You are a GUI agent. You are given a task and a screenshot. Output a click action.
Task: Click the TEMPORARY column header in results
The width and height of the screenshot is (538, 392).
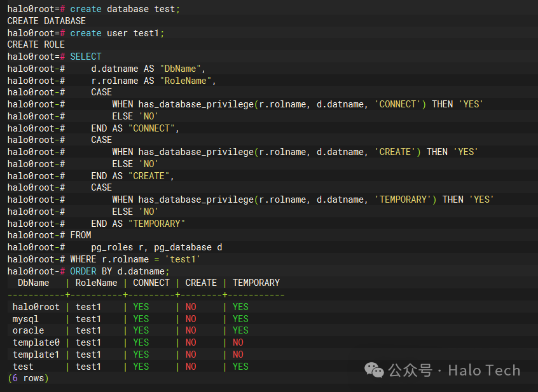(x=256, y=283)
